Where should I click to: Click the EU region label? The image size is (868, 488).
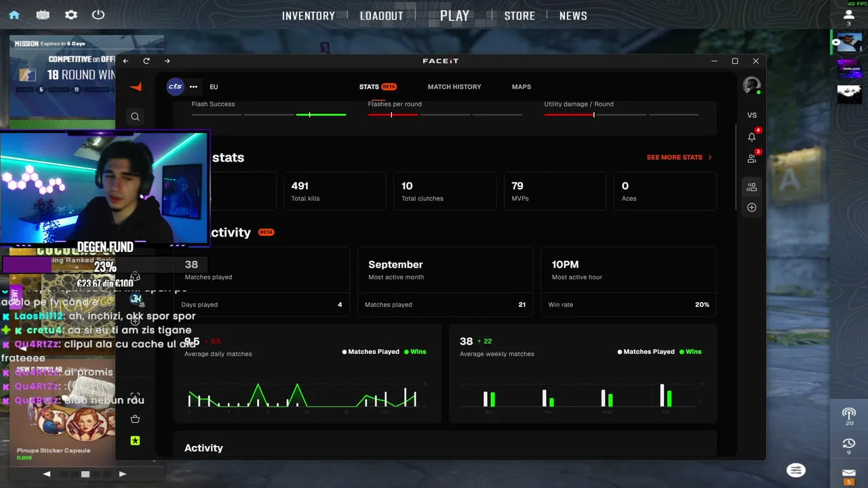click(x=214, y=87)
